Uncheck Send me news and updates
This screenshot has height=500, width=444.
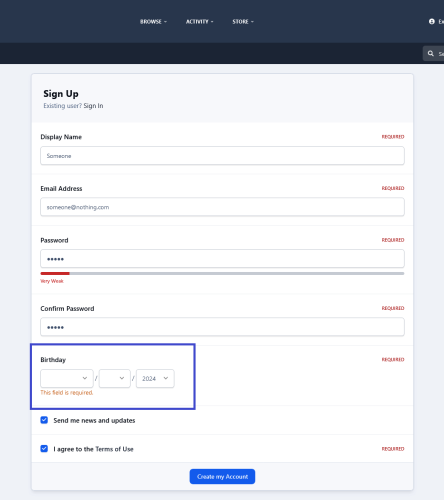pos(44,420)
